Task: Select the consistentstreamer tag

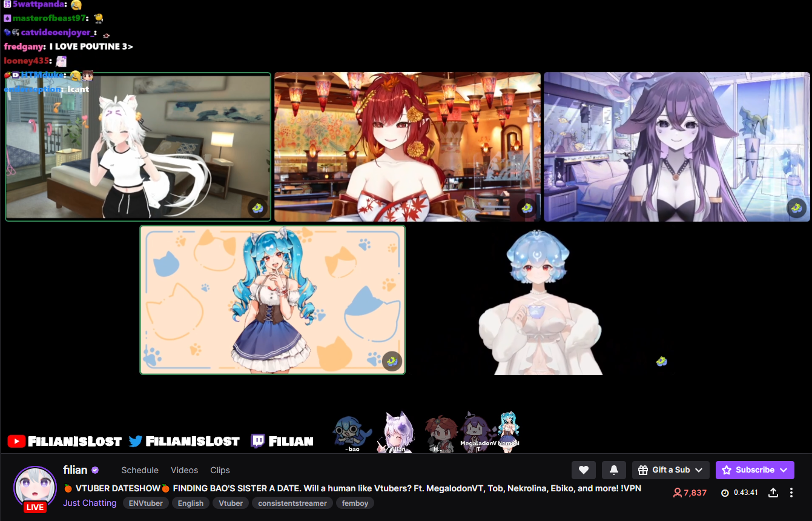Action: tap(292, 503)
